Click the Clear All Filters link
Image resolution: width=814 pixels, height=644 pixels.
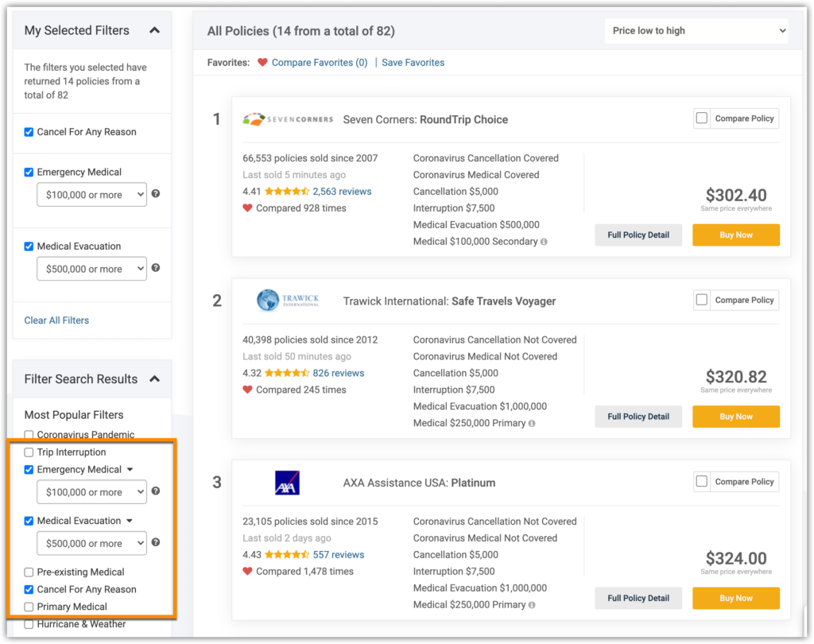pos(56,320)
